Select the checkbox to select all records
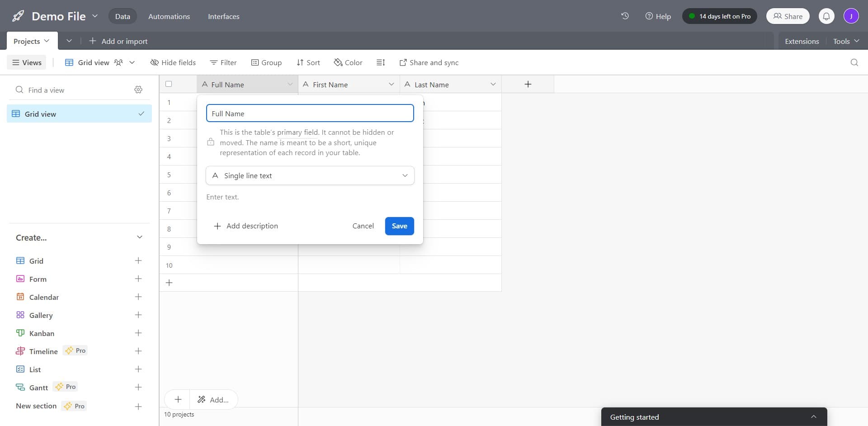 pyautogui.click(x=169, y=84)
